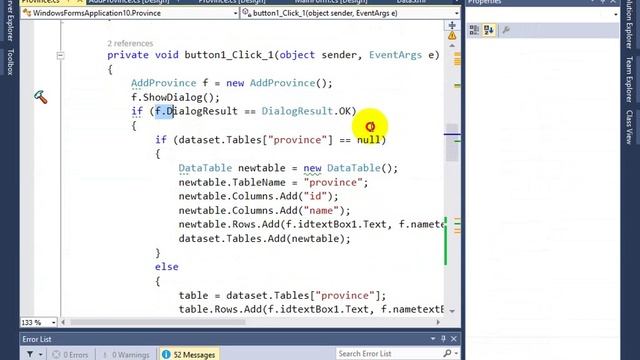Viewport: 640px width, 360px height.
Task: Open Error List window position dropdown arrow
Action: tap(433, 339)
